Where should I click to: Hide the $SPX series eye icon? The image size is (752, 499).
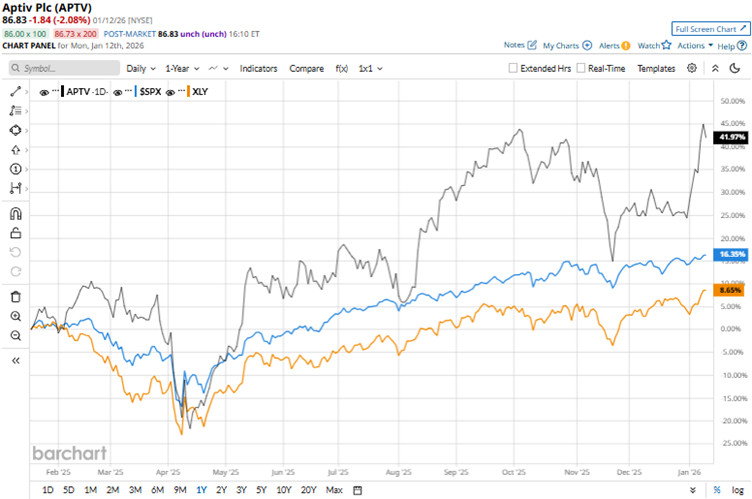[x=118, y=92]
